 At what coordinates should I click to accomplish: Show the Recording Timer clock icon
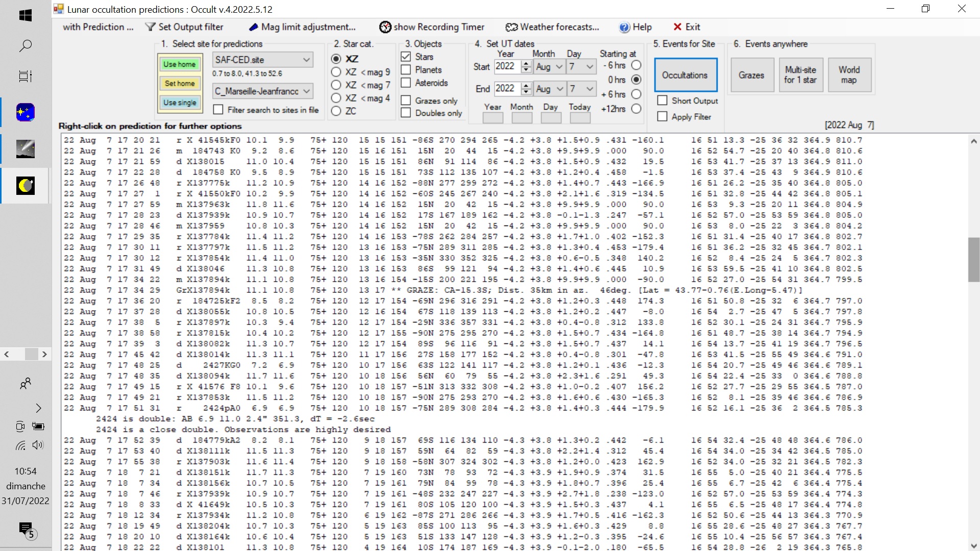click(385, 27)
